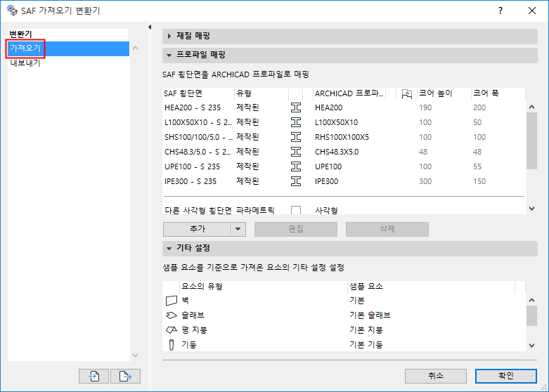Click the 코어 높이 column header
The width and height of the screenshot is (549, 392).
(444, 93)
